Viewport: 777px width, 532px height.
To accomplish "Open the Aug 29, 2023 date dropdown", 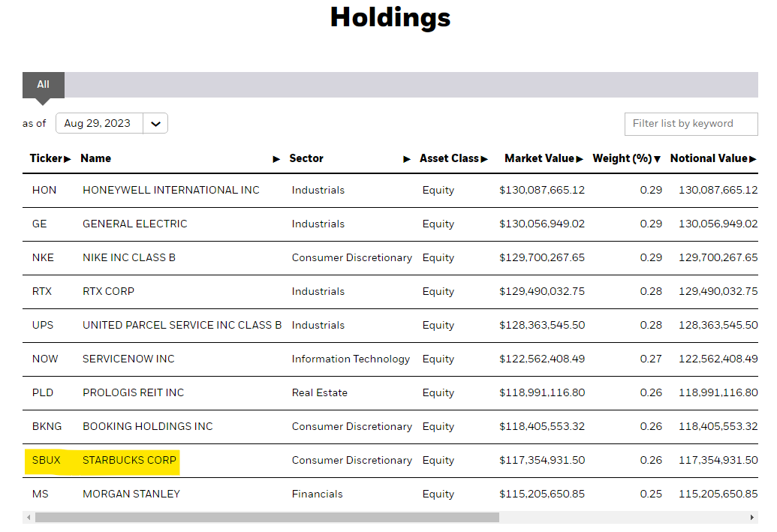I will click(x=112, y=123).
